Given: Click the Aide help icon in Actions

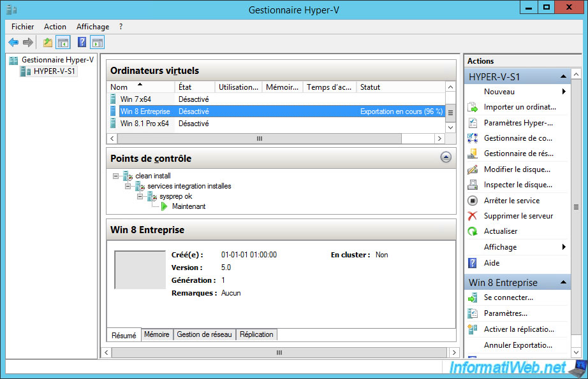Looking at the screenshot, I should [473, 263].
